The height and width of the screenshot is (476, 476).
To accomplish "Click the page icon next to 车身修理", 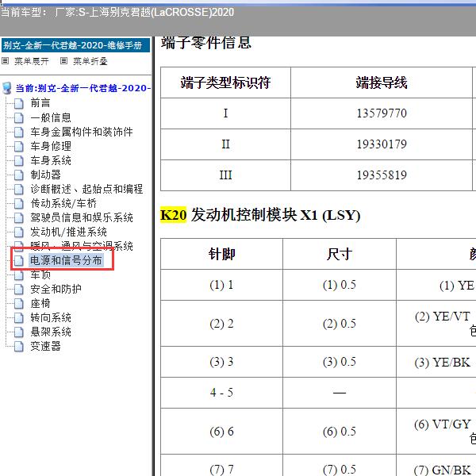I will (19, 146).
